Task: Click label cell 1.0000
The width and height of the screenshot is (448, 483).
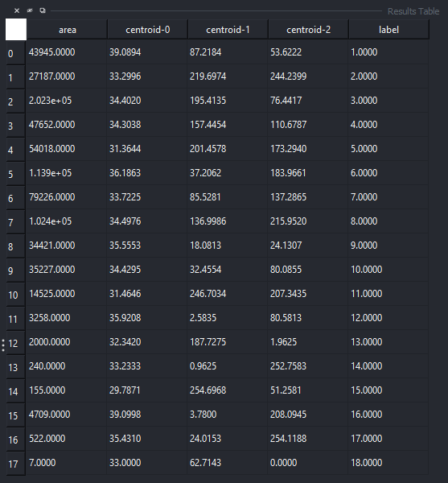Action: [x=388, y=52]
